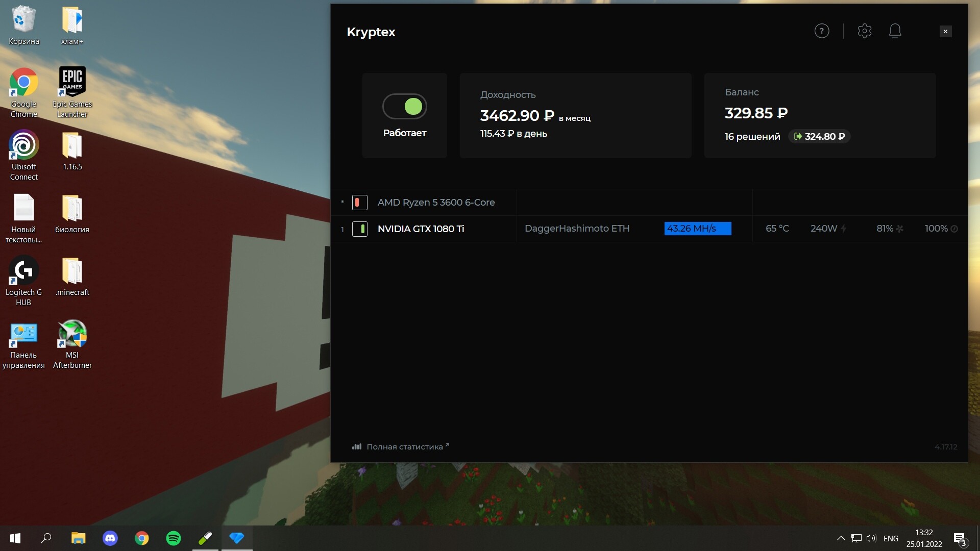Click the 100% load info icon
Image resolution: width=980 pixels, height=551 pixels.
click(954, 229)
